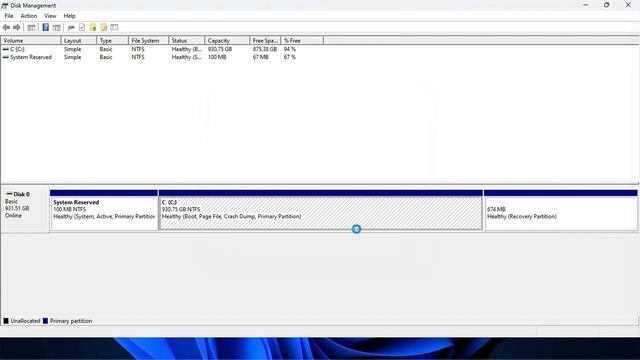Screen dimensions: 640x360
Task: Restore down the Disk Management window
Action: pyautogui.click(x=607, y=5)
